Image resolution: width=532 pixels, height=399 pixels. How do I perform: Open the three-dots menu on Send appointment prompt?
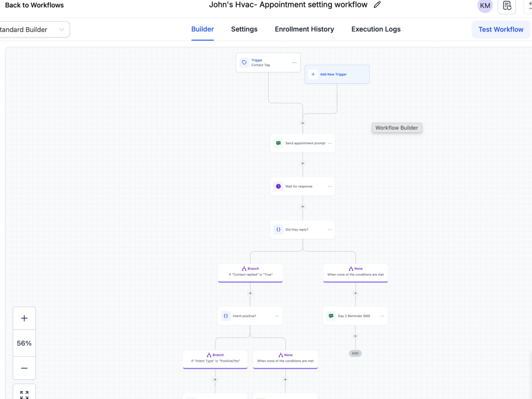(x=330, y=143)
